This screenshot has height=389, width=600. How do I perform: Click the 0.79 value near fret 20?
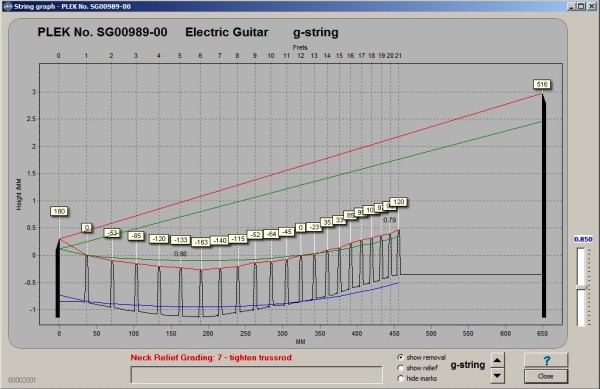coord(390,220)
